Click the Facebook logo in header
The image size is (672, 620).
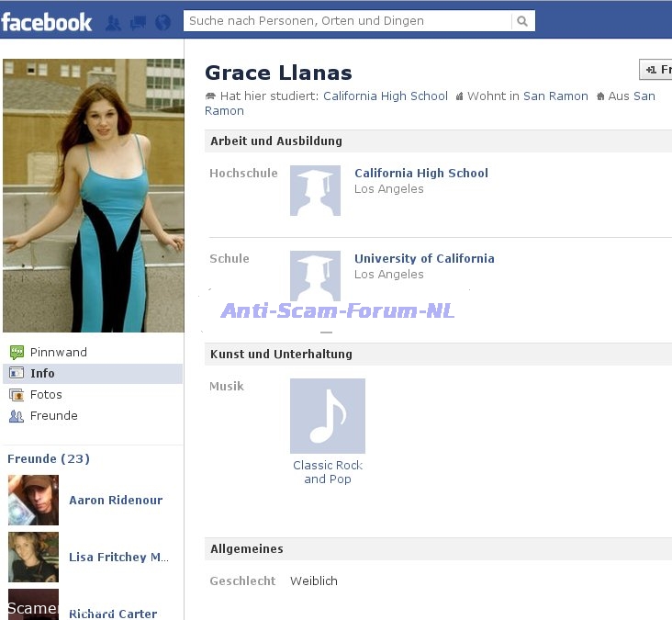tap(47, 21)
